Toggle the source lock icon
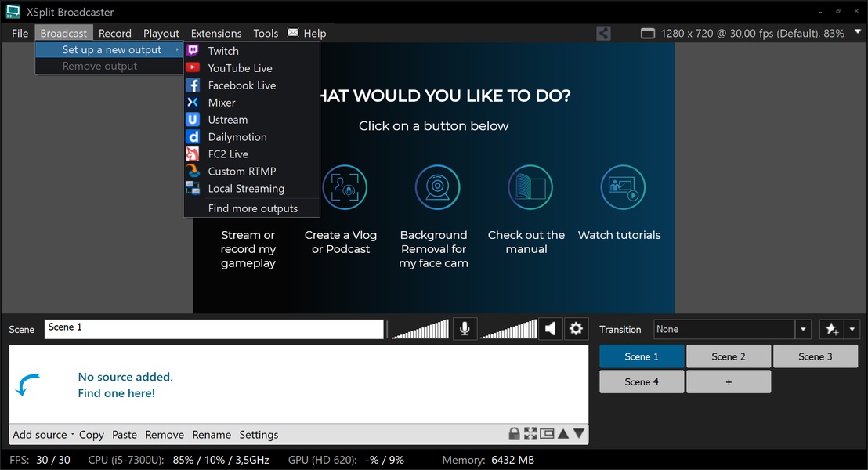 (x=514, y=434)
